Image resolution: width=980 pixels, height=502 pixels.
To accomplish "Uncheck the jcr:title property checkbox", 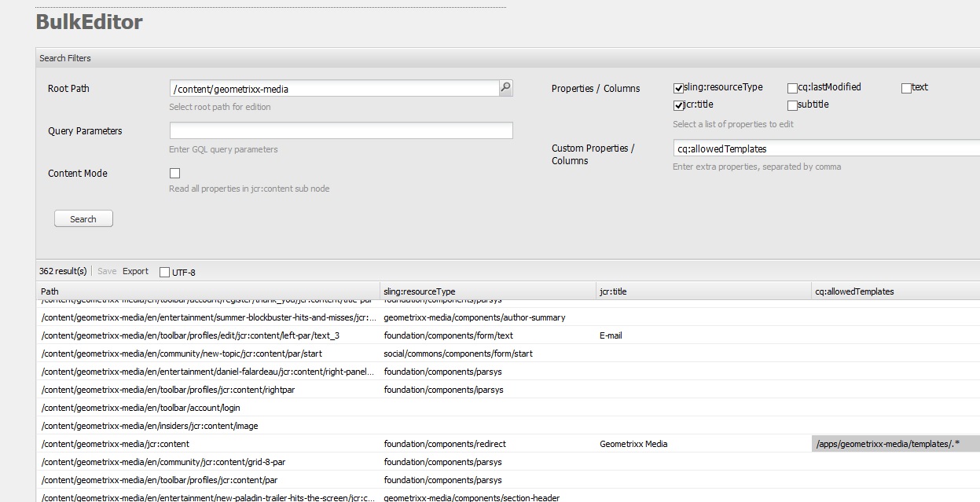I will pyautogui.click(x=678, y=105).
